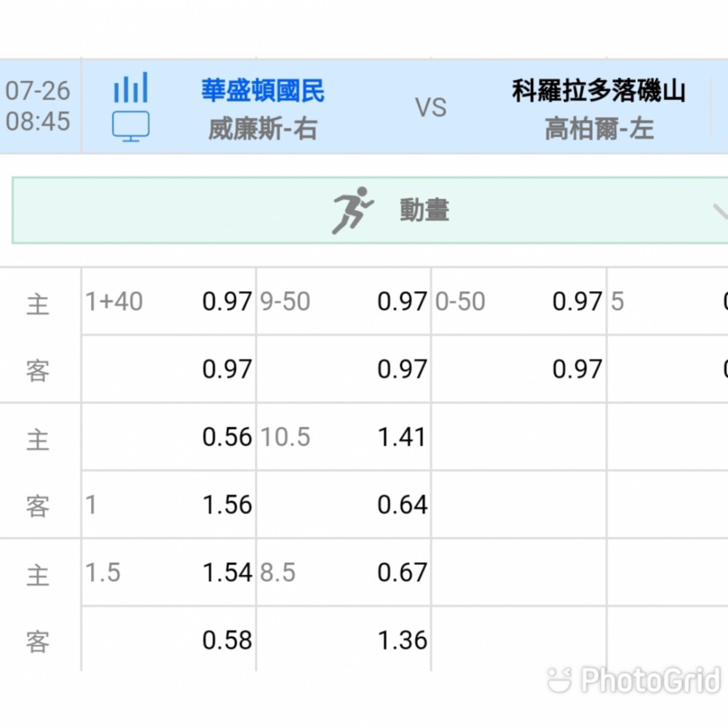Viewport: 728px width, 728px height.
Task: Click the VS label between teams
Action: tap(431, 108)
